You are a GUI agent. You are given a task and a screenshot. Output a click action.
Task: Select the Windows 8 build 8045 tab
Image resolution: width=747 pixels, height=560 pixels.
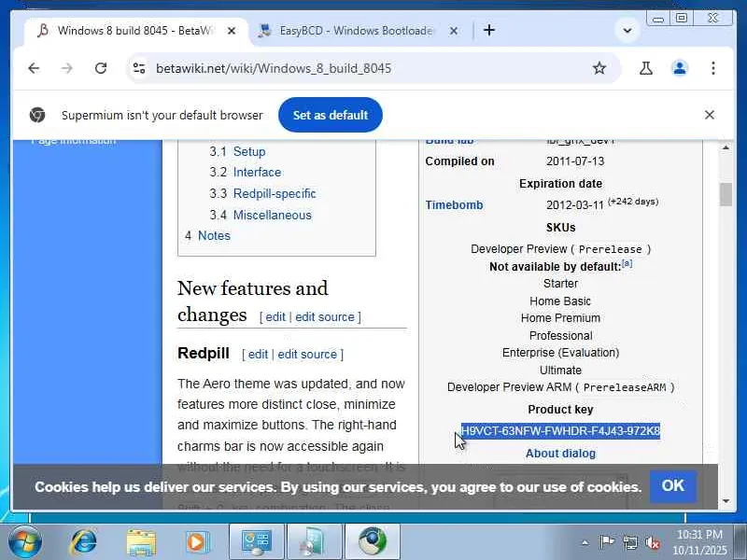135,31
